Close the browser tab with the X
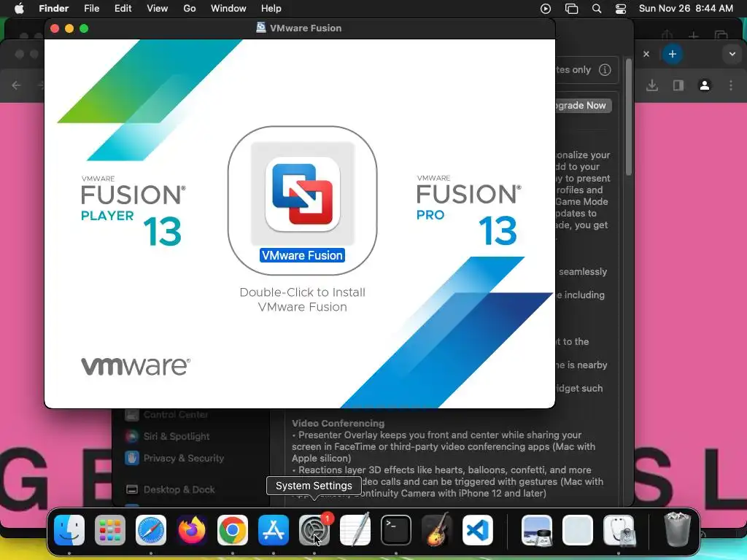Image resolution: width=747 pixels, height=560 pixels. pyautogui.click(x=646, y=54)
